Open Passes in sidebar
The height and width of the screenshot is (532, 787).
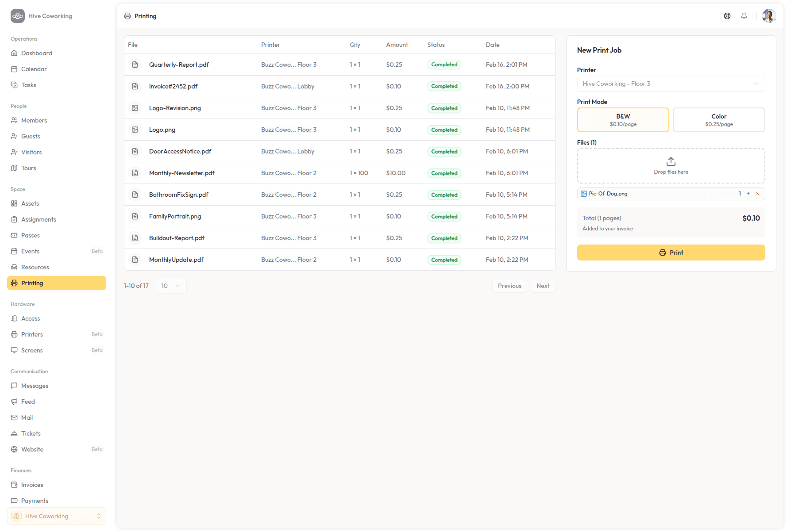click(57, 235)
